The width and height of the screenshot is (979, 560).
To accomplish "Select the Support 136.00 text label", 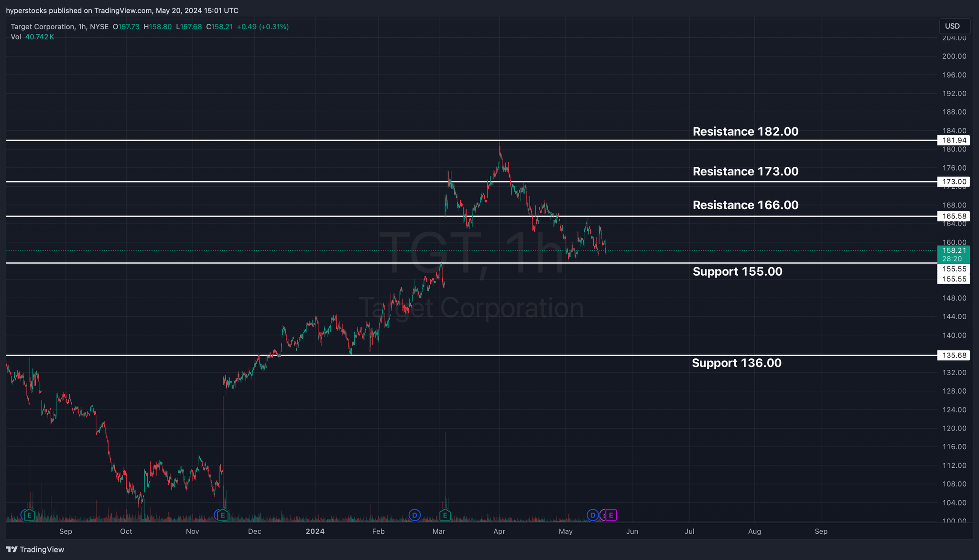I will click(x=737, y=363).
